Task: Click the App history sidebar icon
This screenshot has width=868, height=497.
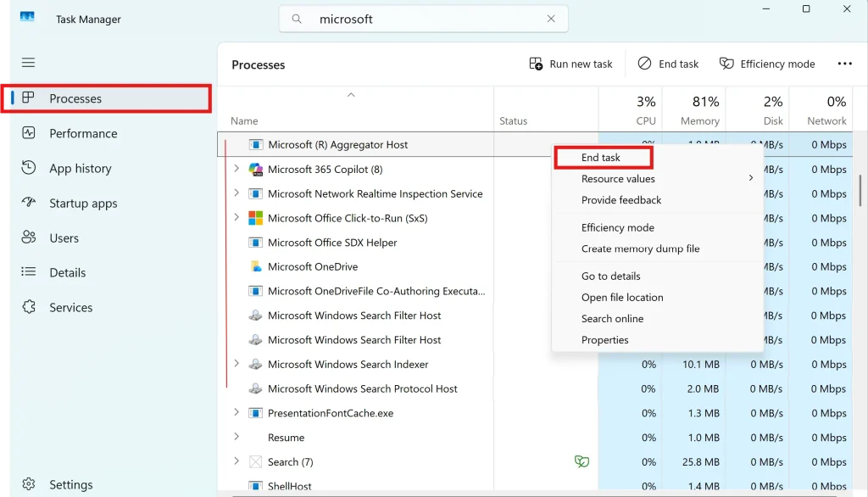Action: coord(26,168)
